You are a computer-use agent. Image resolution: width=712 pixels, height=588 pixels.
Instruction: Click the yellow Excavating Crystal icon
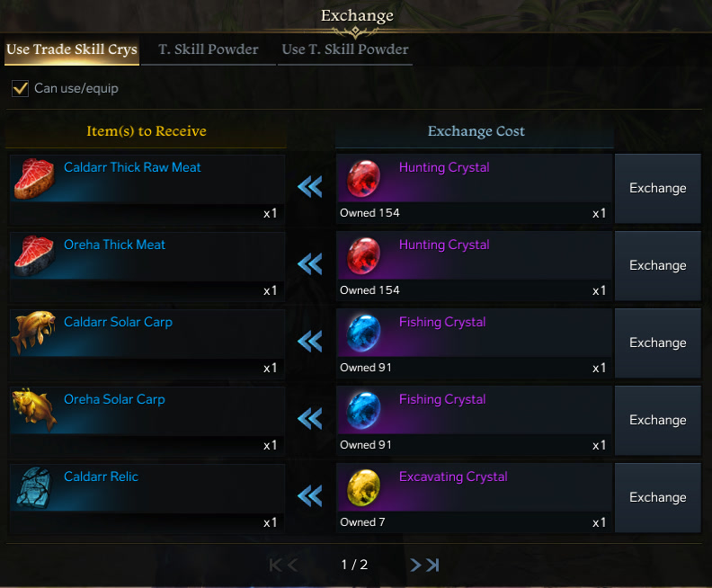pos(363,487)
